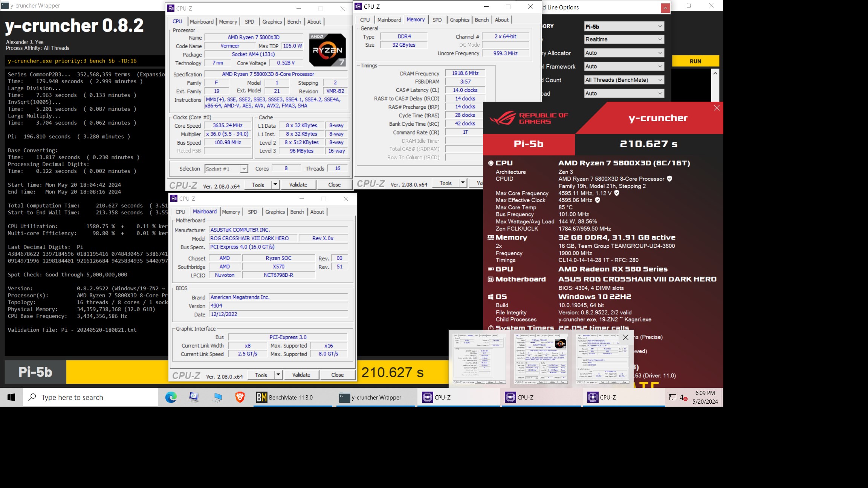Open Tools arrow in Mainboard window

pos(278,375)
